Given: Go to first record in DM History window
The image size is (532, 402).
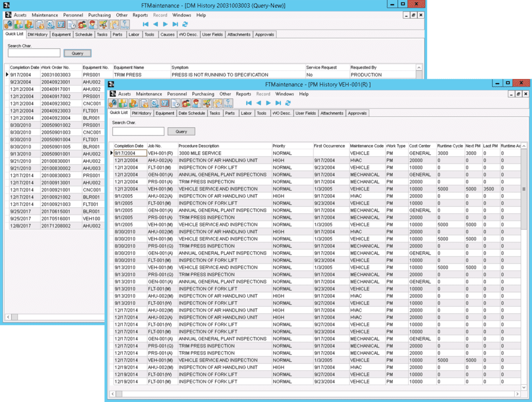Looking at the screenshot, I should point(145,24).
